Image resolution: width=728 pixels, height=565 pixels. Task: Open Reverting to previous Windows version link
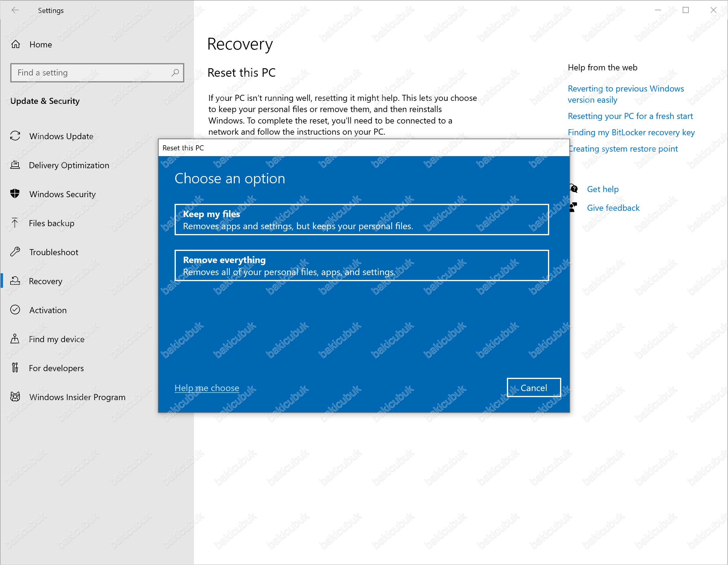626,94
